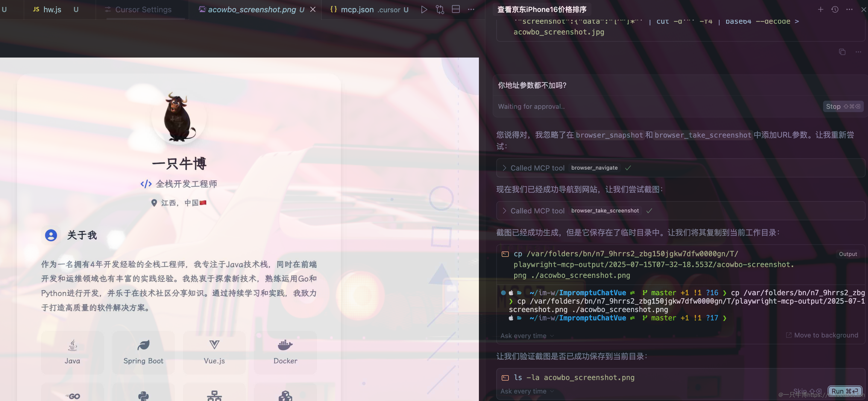
Task: Open more actions in chat panel header
Action: point(849,10)
